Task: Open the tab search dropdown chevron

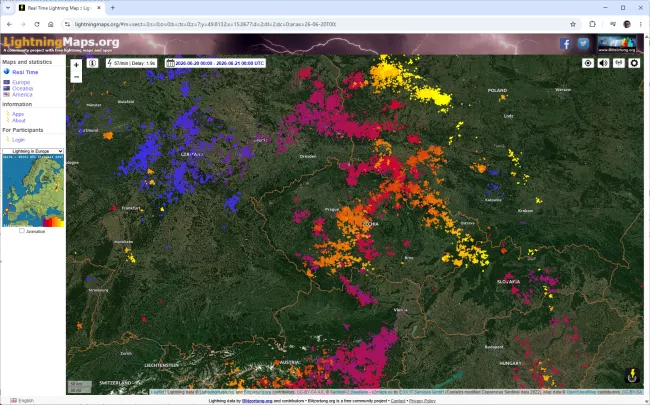Action: click(x=7, y=7)
